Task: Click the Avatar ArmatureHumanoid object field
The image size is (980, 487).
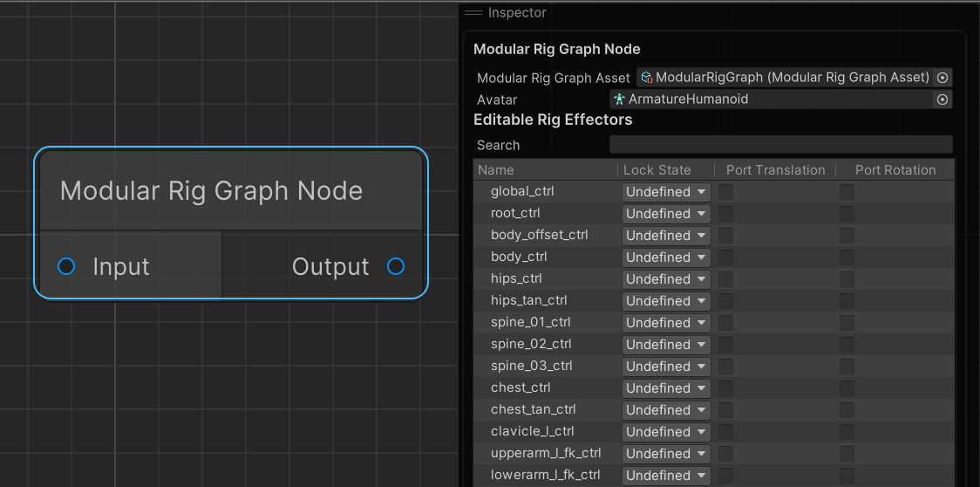Action: [780, 99]
